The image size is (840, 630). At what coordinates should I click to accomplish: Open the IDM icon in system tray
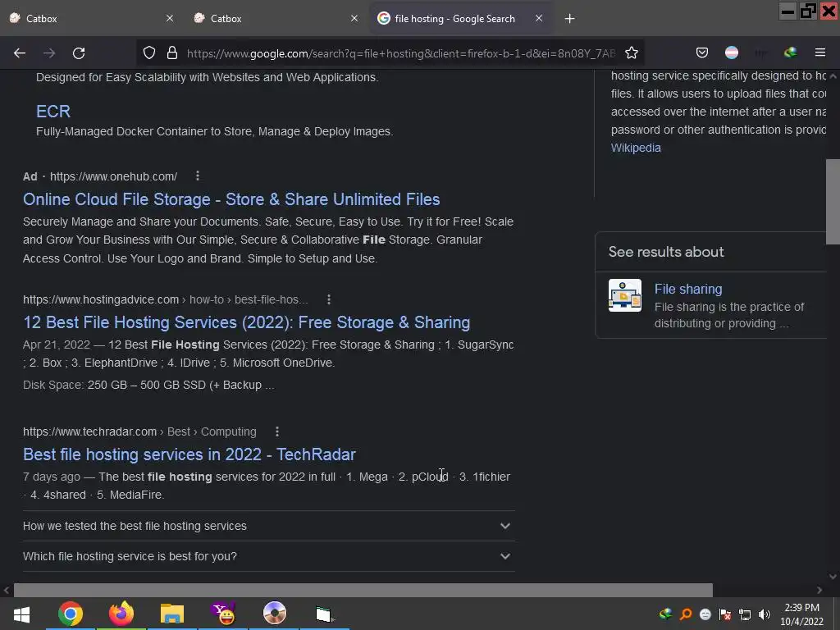[666, 614]
